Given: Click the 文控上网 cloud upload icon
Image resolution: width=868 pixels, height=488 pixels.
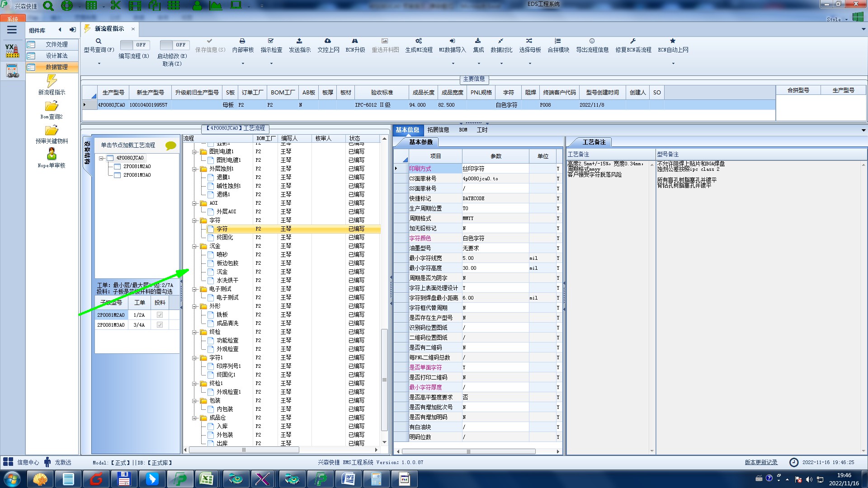Looking at the screenshot, I should (328, 41).
